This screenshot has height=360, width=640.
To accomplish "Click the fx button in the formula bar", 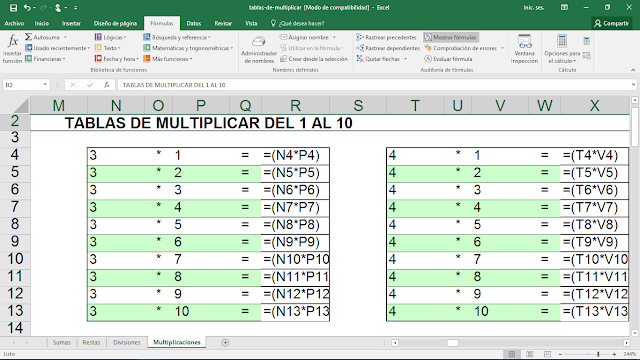I will (107, 85).
